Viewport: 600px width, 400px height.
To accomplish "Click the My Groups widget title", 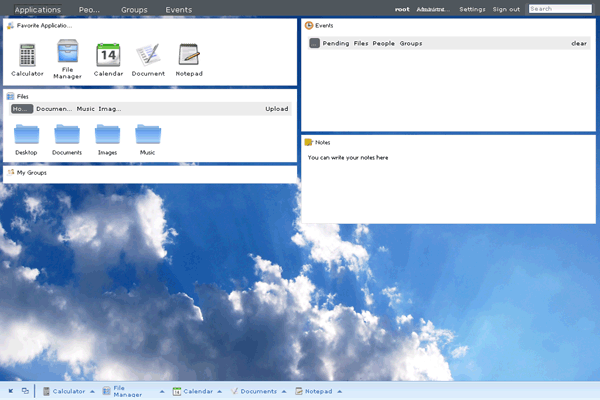I will pos(32,173).
